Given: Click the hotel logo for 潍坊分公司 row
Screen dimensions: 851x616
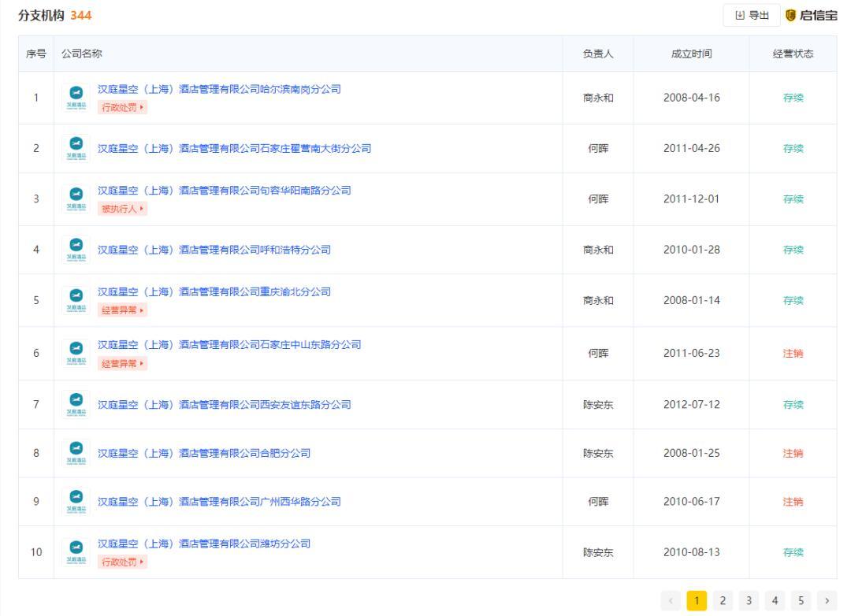Looking at the screenshot, I should coord(76,547).
